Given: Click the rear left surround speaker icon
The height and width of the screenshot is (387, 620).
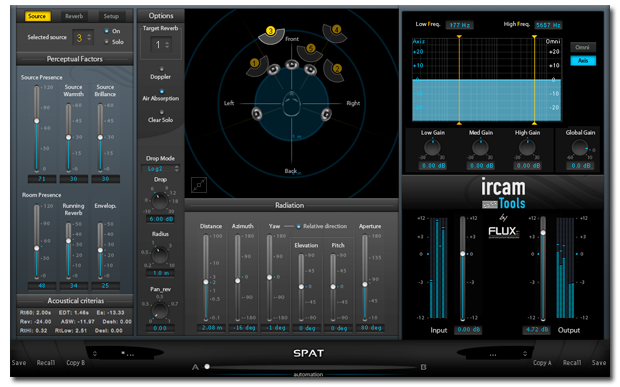Looking at the screenshot, I should (257, 114).
